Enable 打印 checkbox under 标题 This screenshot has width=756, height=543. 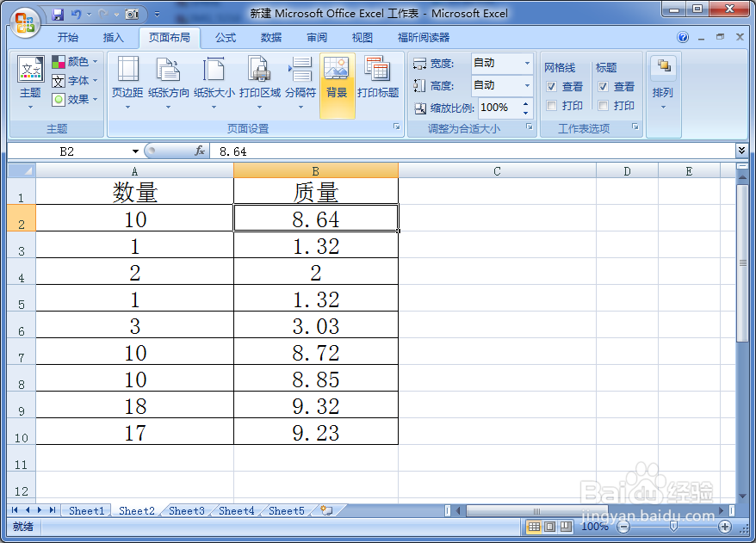(x=603, y=104)
